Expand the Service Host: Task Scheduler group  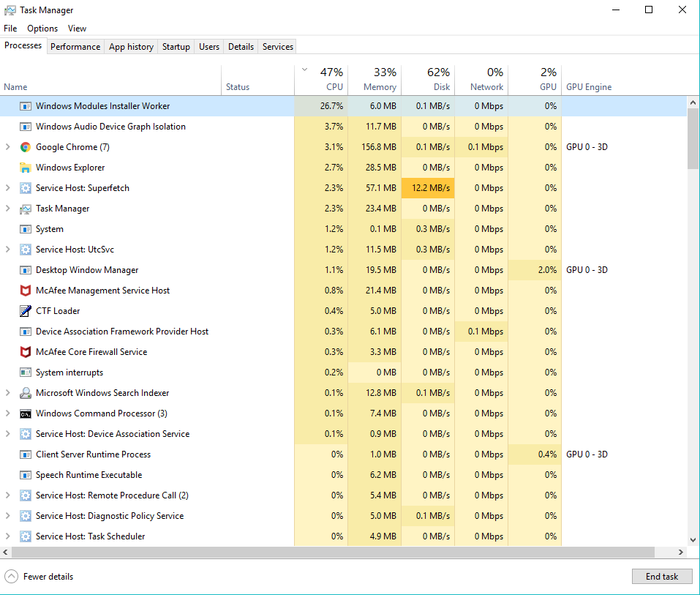pyautogui.click(x=7, y=536)
